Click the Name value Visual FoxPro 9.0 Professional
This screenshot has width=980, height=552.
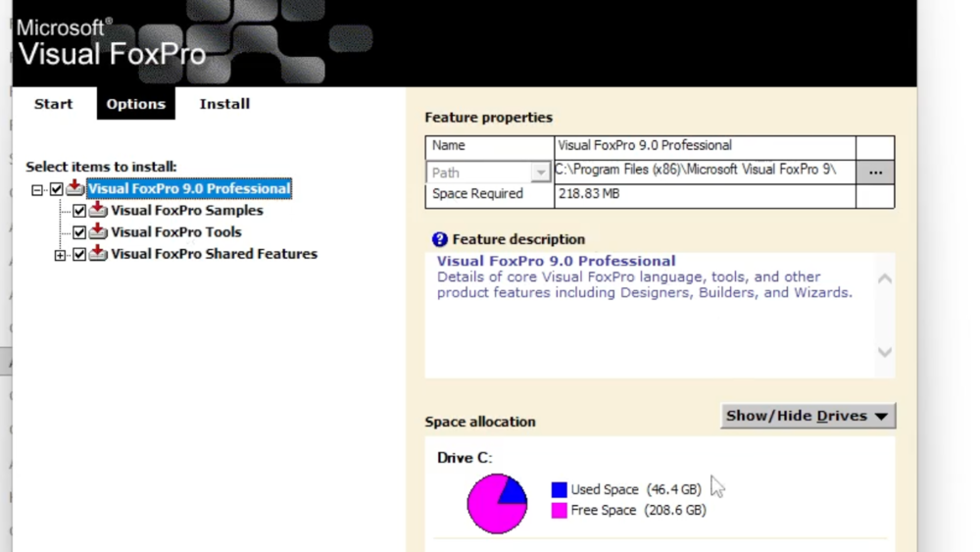[x=645, y=145]
